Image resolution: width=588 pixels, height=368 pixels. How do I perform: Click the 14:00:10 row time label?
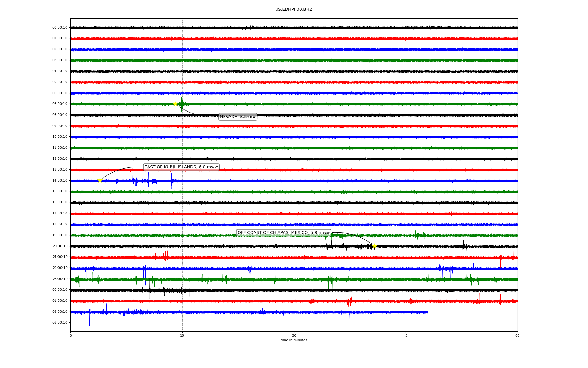(60, 181)
